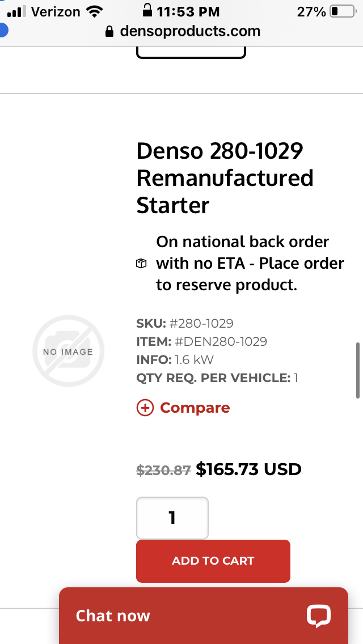Tap the padlock icon beside densoproducts.com
This screenshot has height=644, width=363.
109,32
